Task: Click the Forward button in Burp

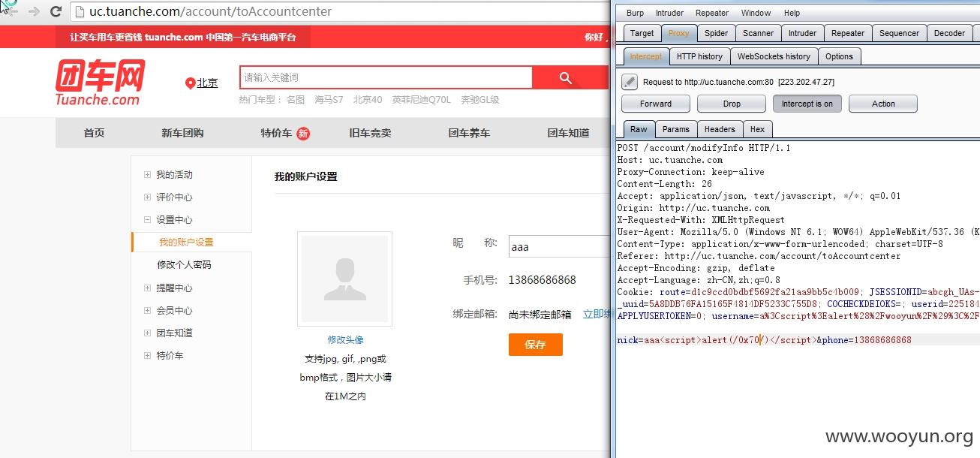Action: point(656,104)
